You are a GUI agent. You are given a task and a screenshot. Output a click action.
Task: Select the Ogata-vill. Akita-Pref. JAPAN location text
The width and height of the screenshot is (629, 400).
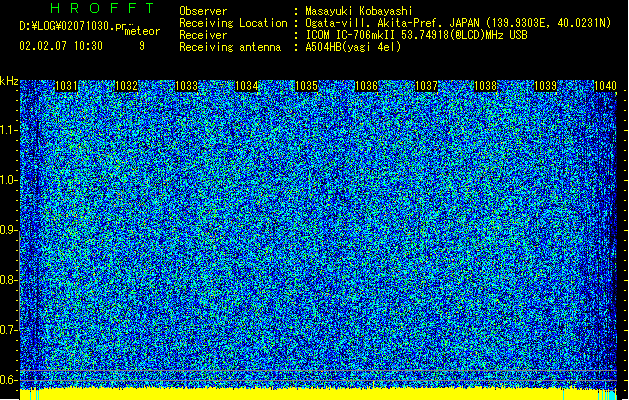click(458, 23)
